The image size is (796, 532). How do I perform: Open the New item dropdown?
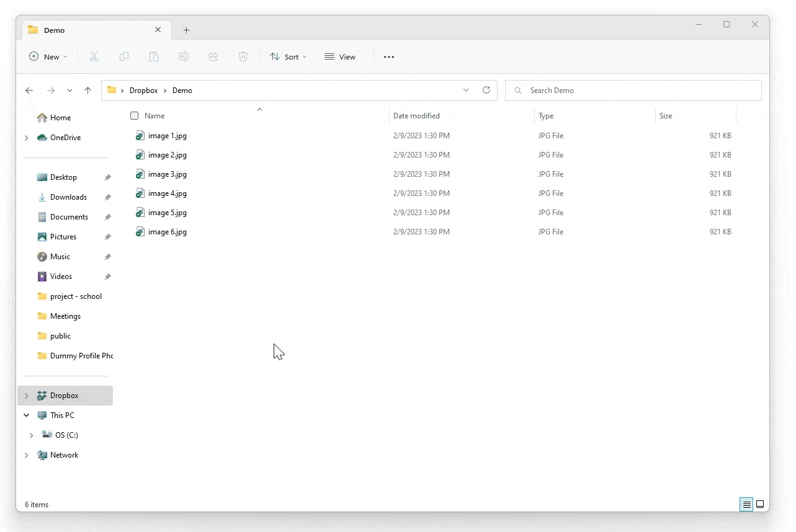[48, 57]
